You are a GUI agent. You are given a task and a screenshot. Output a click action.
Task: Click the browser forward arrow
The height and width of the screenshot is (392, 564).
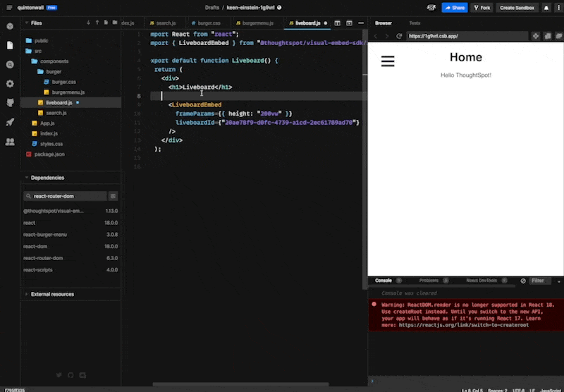[x=387, y=36]
